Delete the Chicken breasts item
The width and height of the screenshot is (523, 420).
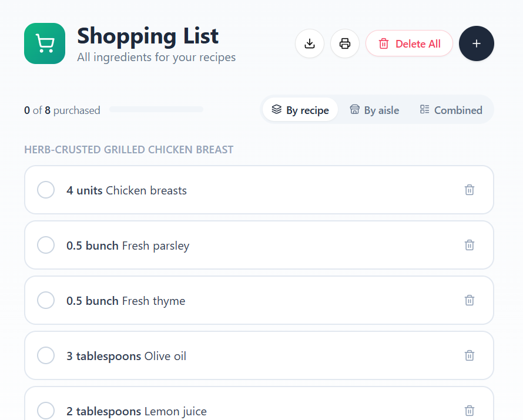469,190
